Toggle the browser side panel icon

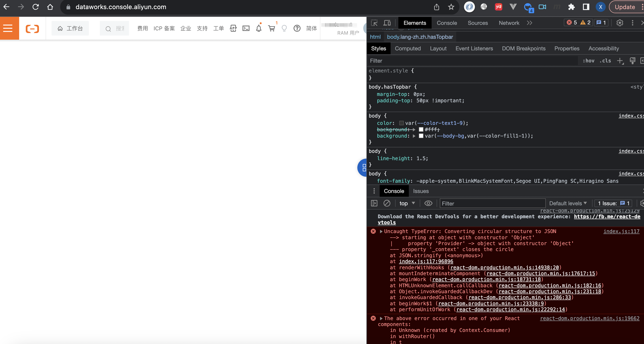586,7
